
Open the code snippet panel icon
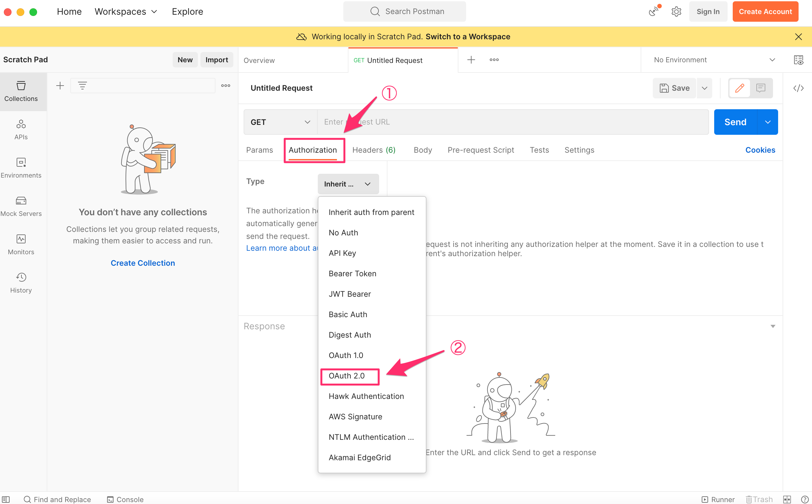[798, 88]
